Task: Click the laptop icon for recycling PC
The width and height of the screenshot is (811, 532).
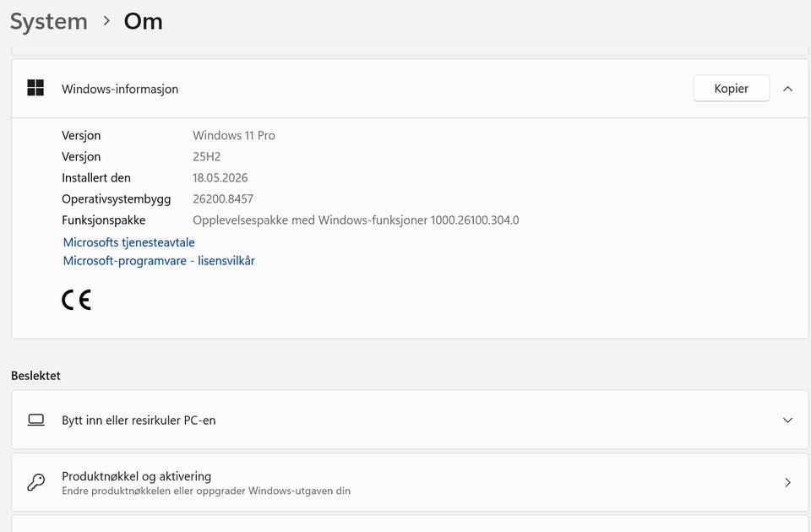Action: pyautogui.click(x=35, y=420)
